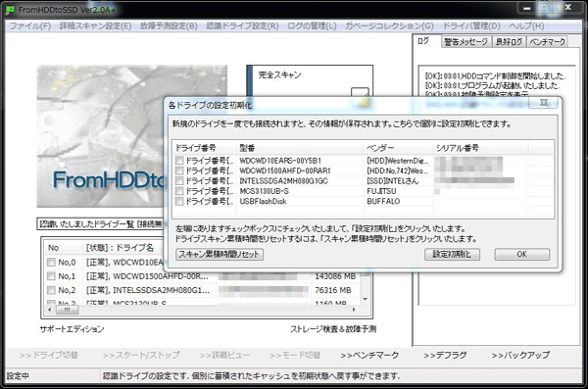Viewport: 588px width, 389px height.
Task: Click the [正常], INTELSSDSA2MH080G1... drive name
Action: click(148, 290)
